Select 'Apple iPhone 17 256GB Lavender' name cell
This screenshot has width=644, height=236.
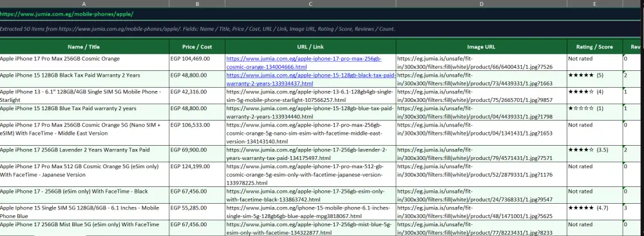click(84, 153)
